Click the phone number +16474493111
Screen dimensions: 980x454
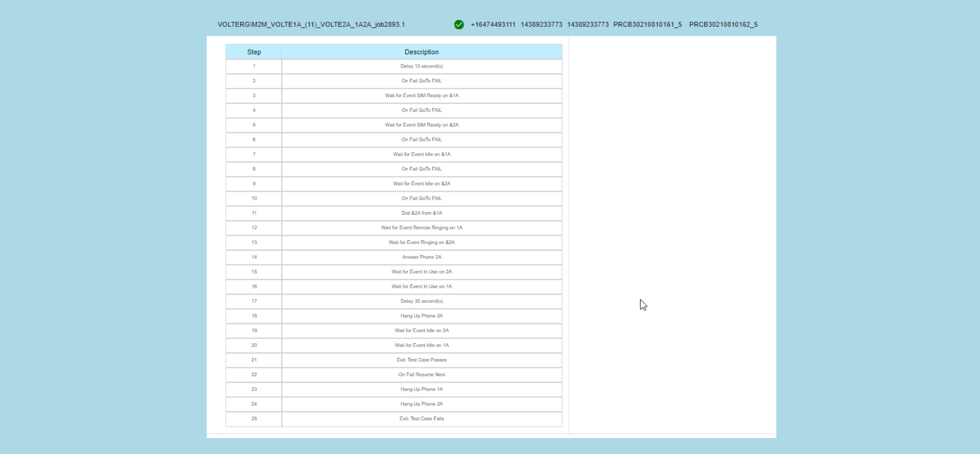click(493, 25)
